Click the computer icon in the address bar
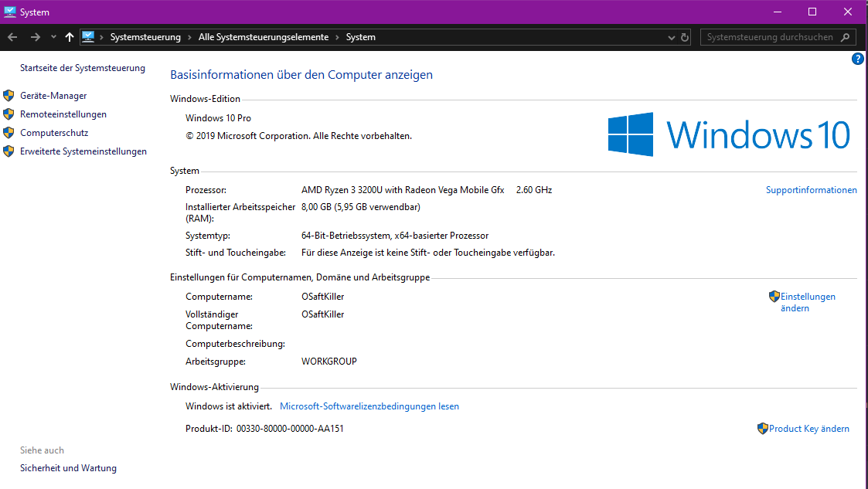 pos(88,37)
